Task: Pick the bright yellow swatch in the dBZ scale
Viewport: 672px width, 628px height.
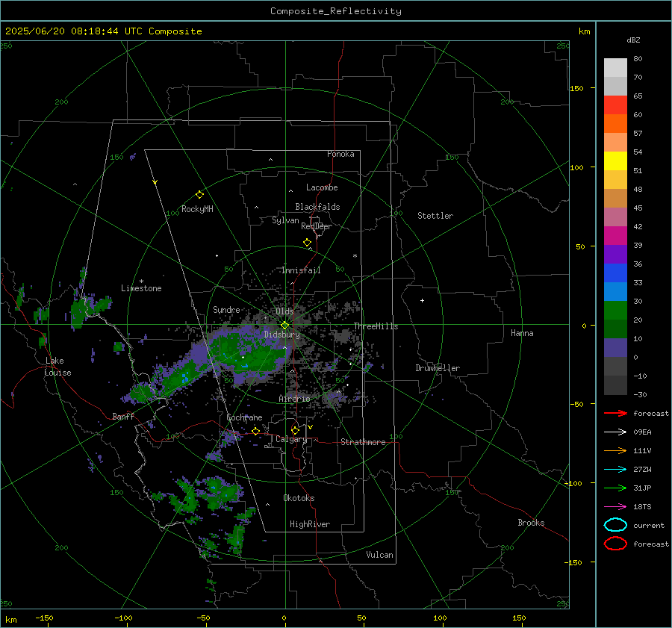Action: tap(615, 161)
